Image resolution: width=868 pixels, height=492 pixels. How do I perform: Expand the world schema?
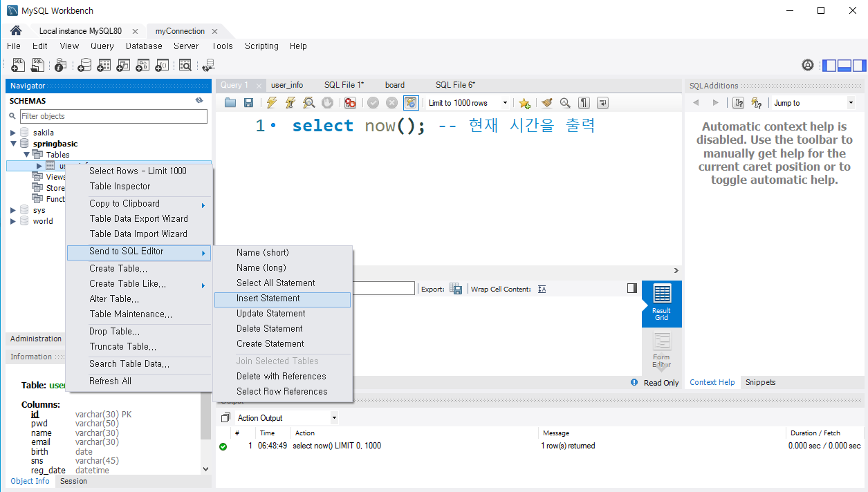(x=13, y=221)
